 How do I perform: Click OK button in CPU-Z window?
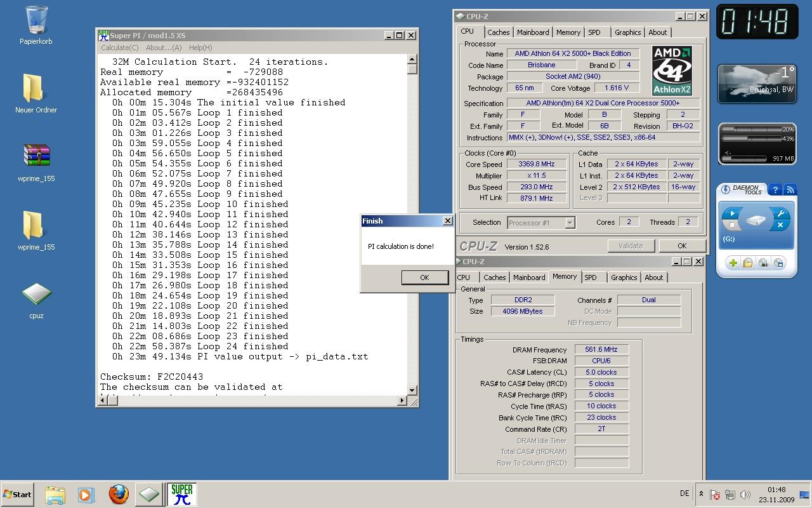[x=682, y=246]
